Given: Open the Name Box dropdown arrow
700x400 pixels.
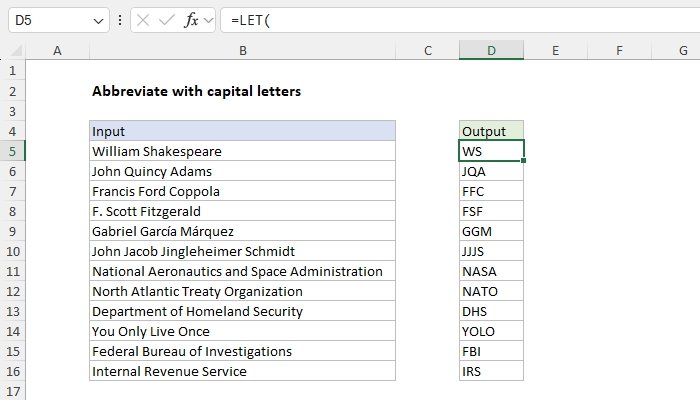Looking at the screenshot, I should (98, 21).
